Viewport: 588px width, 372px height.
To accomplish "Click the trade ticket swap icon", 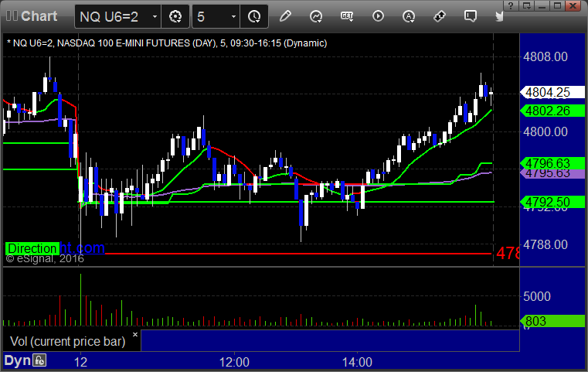I will point(440,16).
